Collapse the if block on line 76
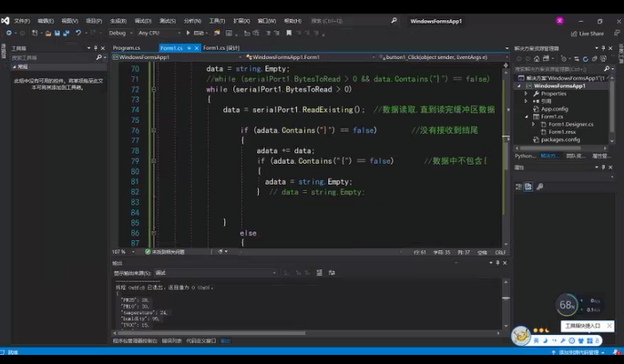This screenshot has height=364, width=624. click(x=154, y=130)
